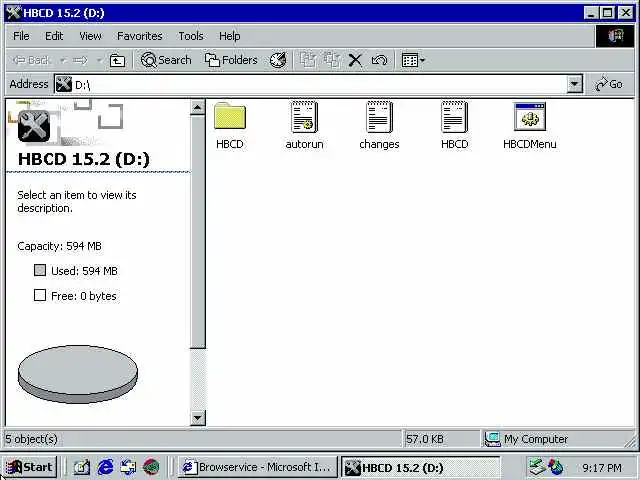
Task: Select the HBCD text document icon
Action: [x=454, y=117]
